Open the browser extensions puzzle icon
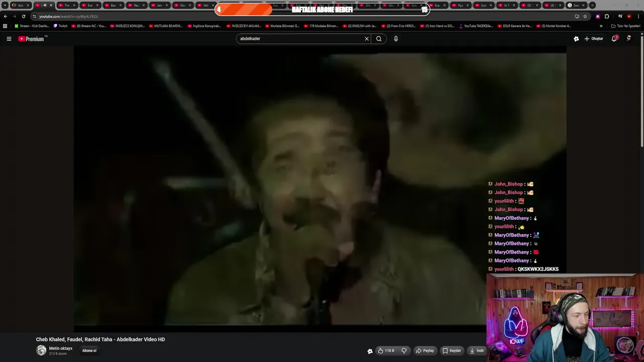Viewport: 644px width, 362px height. [607, 16]
